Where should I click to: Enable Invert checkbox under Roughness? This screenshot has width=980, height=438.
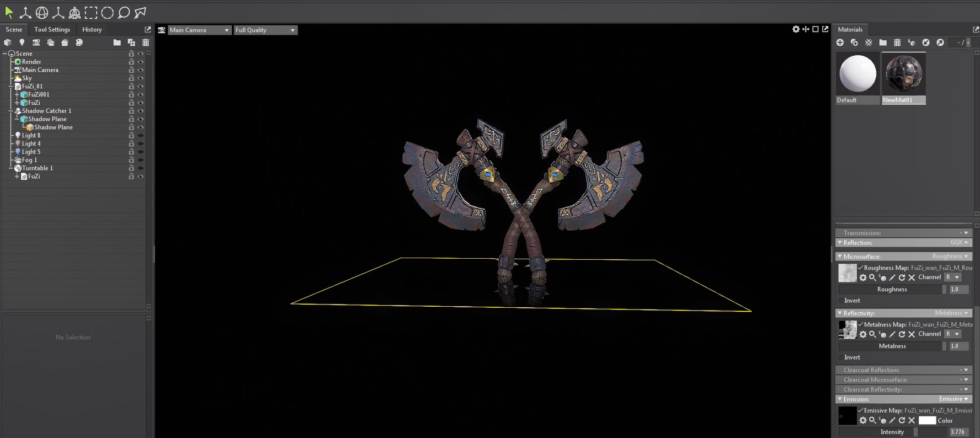(841, 301)
